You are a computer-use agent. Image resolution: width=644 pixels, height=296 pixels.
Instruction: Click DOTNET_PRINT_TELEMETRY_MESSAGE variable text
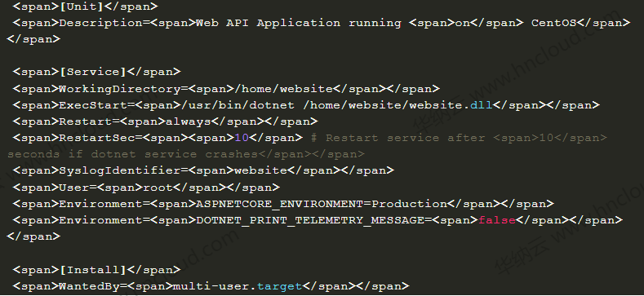(x=310, y=220)
